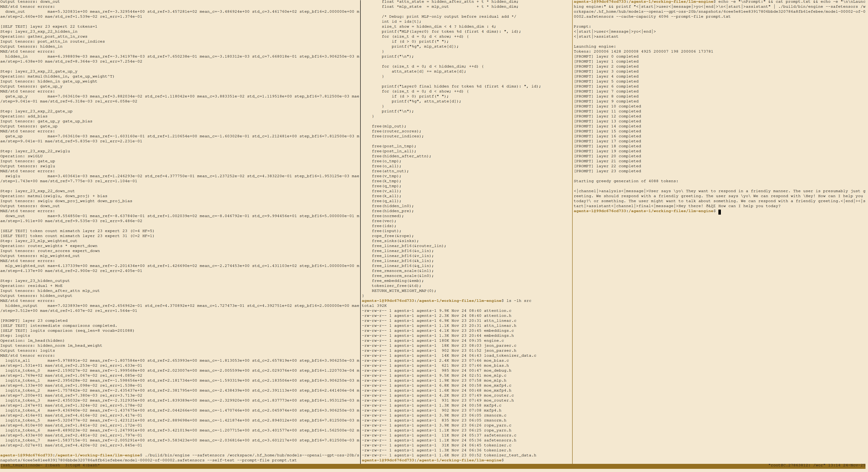This screenshot has width=868, height=472.
Task: Click engine.c in the ls file listing
Action: click(494, 341)
